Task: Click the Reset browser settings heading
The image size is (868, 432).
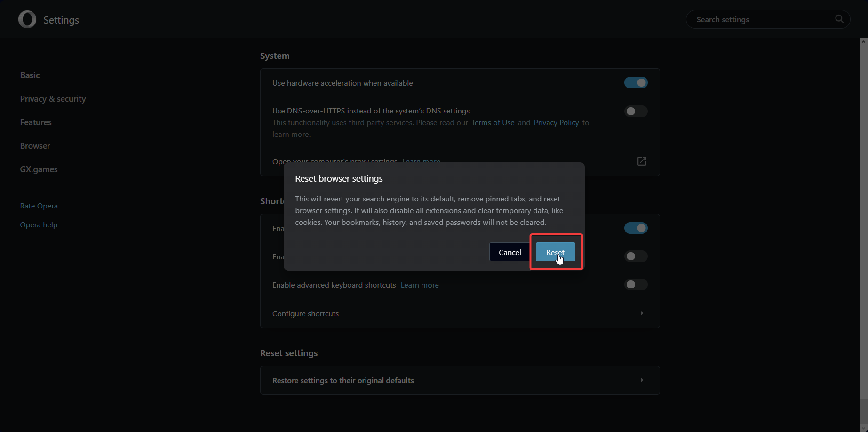Action: click(339, 179)
